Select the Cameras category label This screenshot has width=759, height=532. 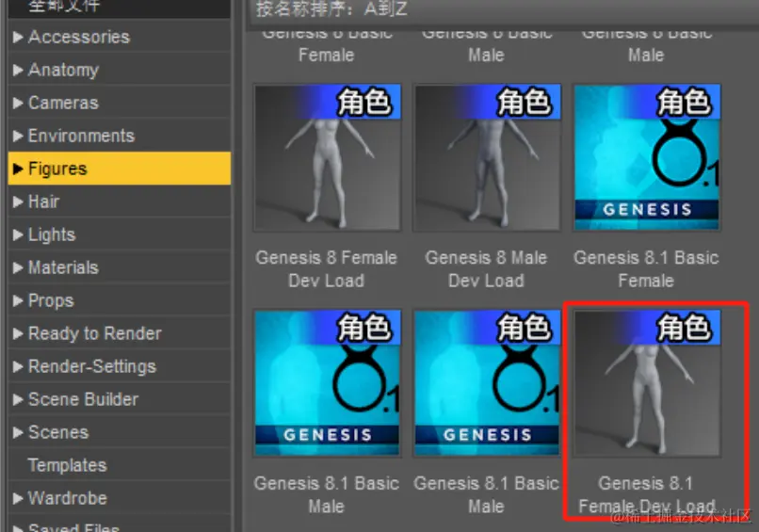click(x=63, y=104)
